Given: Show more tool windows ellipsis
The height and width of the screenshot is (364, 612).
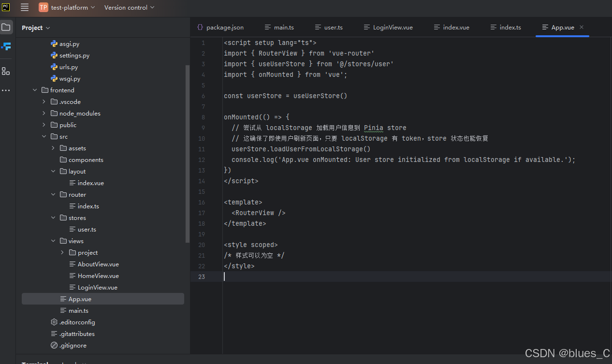Looking at the screenshot, I should pos(6,90).
